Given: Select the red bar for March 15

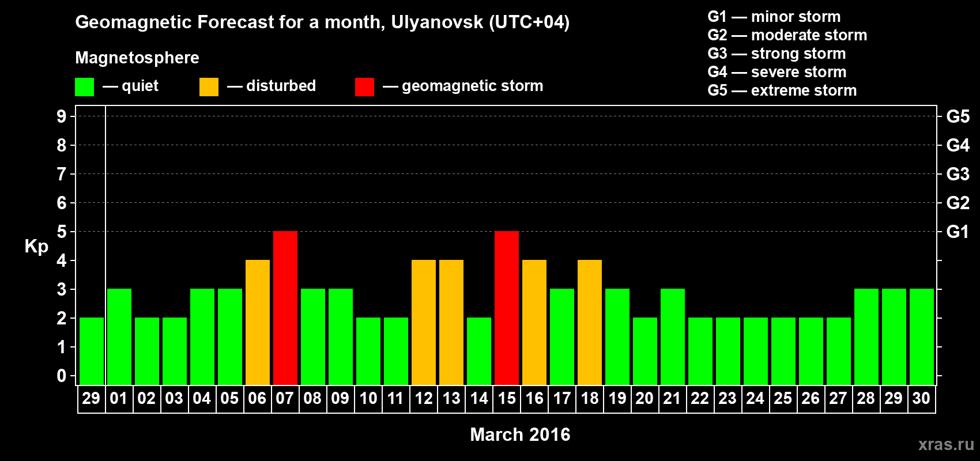Looking at the screenshot, I should [507, 308].
